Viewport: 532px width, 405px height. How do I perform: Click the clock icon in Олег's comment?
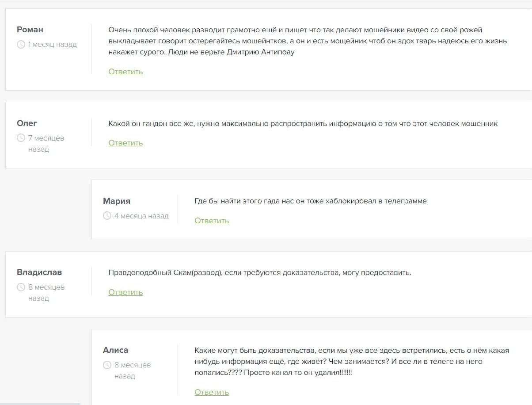[21, 138]
